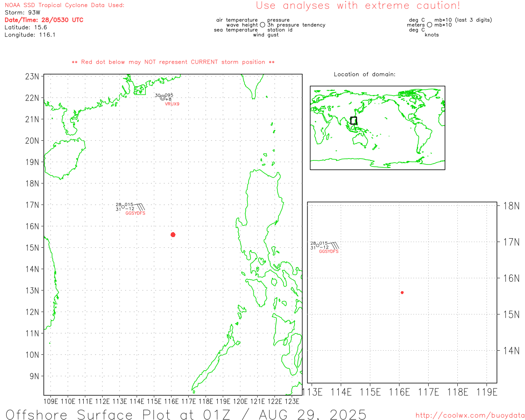
Task: Click the '095' pressure value near VRUX9
Action: [x=169, y=95]
